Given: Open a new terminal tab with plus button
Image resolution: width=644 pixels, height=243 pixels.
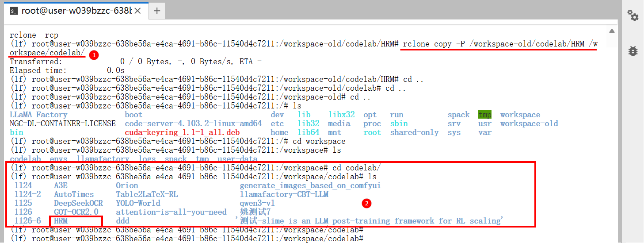Looking at the screenshot, I should (x=157, y=11).
